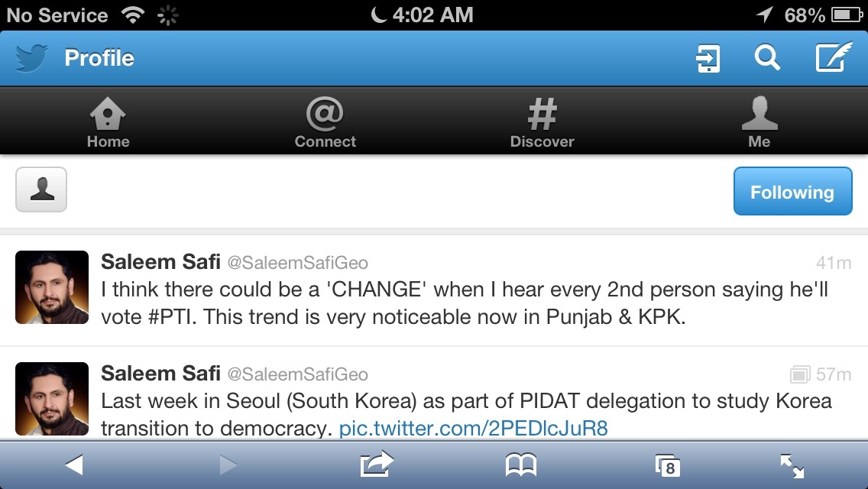Open user actions person button
The image size is (868, 489).
coord(41,189)
